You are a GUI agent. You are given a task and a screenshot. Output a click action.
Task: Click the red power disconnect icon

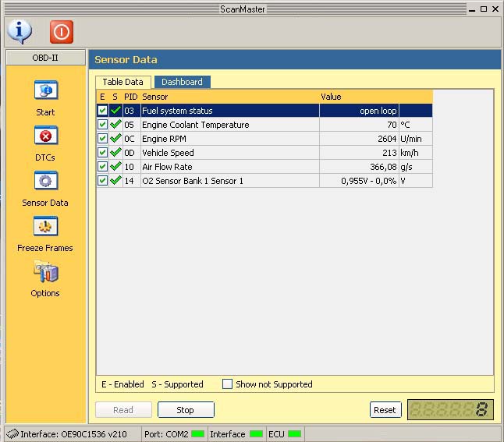click(62, 32)
